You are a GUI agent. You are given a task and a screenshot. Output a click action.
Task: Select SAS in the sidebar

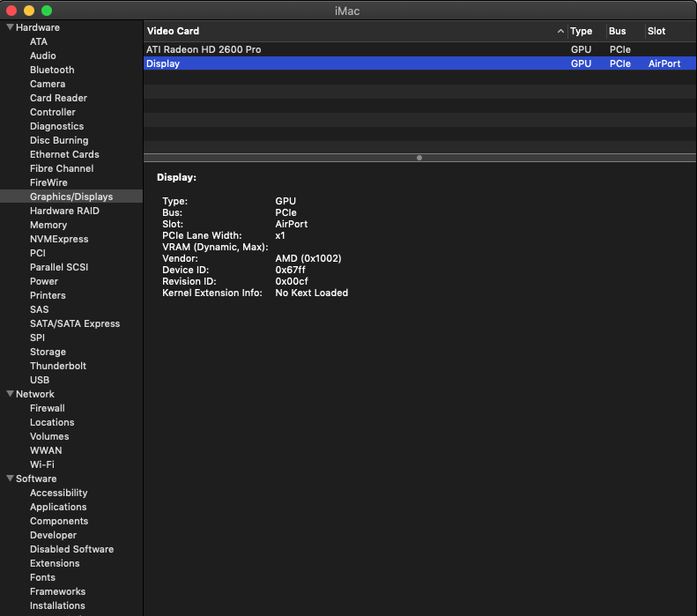point(39,309)
